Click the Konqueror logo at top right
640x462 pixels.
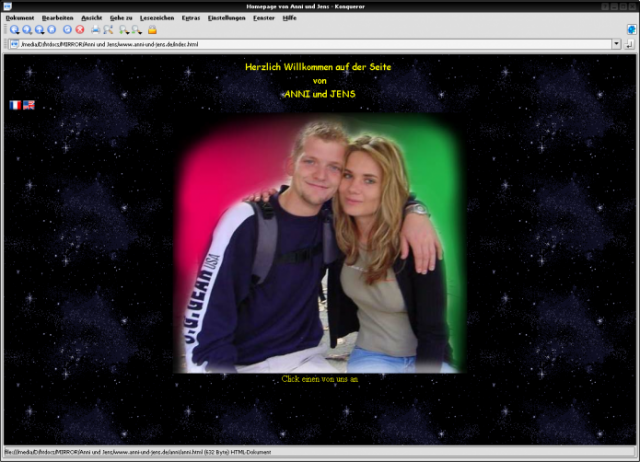(x=631, y=30)
